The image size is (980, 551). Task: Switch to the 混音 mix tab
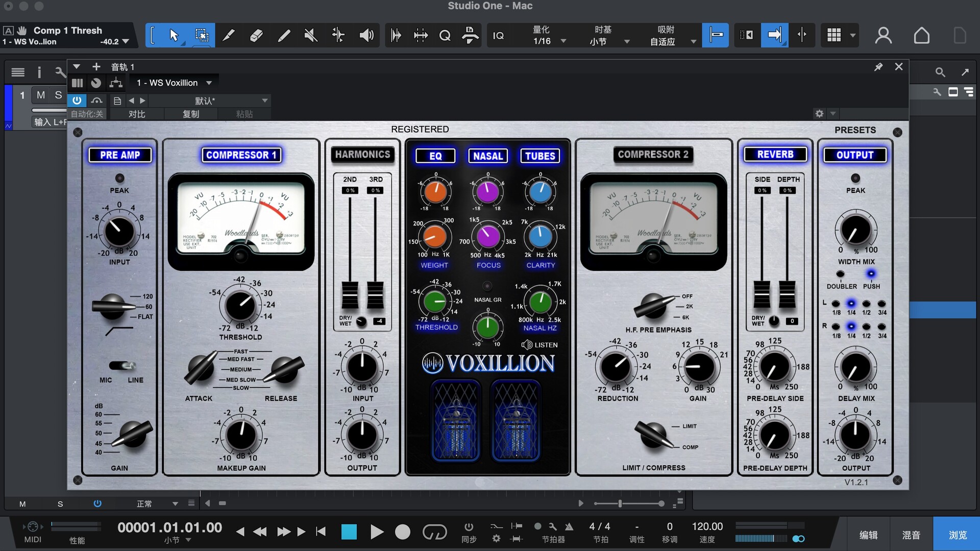[x=911, y=534]
